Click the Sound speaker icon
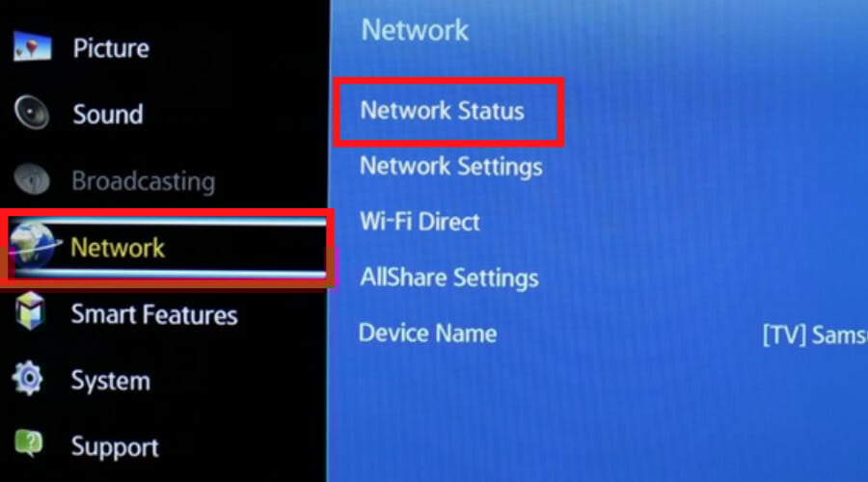 [x=32, y=112]
